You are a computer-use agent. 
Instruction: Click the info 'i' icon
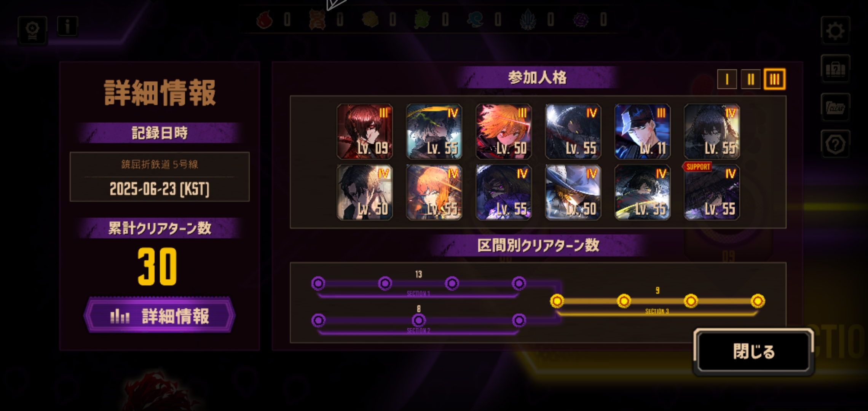pos(67,26)
